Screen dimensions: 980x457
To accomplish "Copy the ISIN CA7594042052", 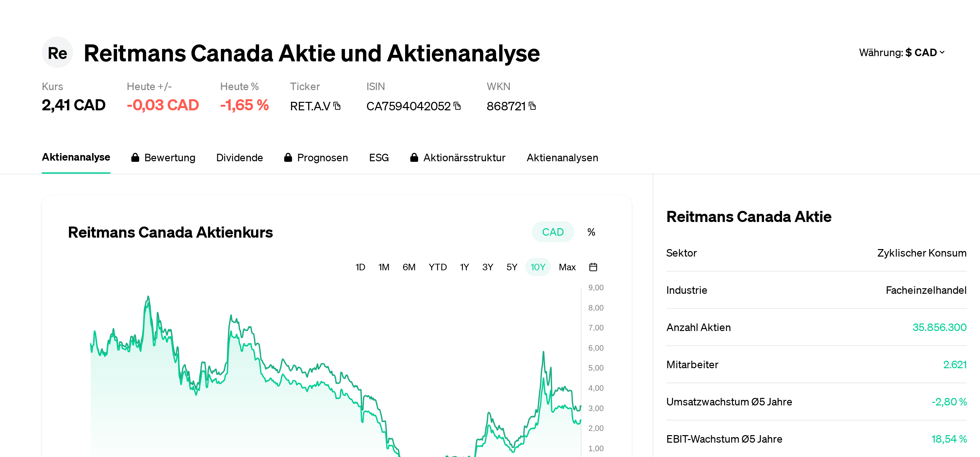I will [457, 106].
